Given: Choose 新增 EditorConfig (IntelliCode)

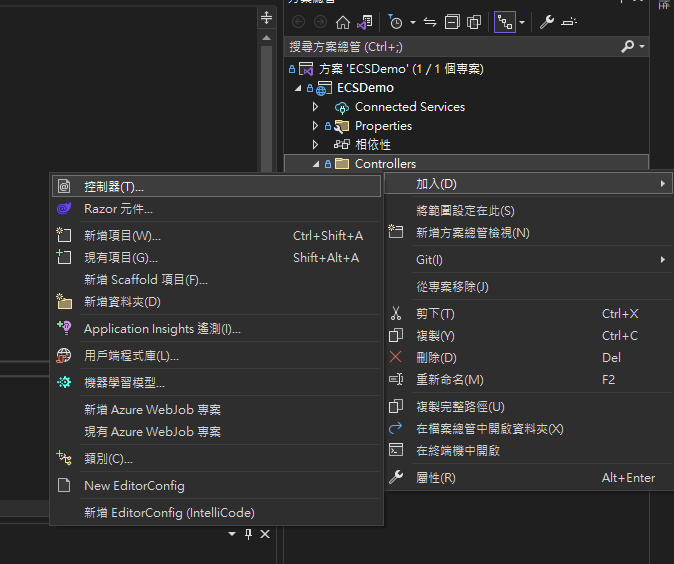Looking at the screenshot, I should coord(216,512).
